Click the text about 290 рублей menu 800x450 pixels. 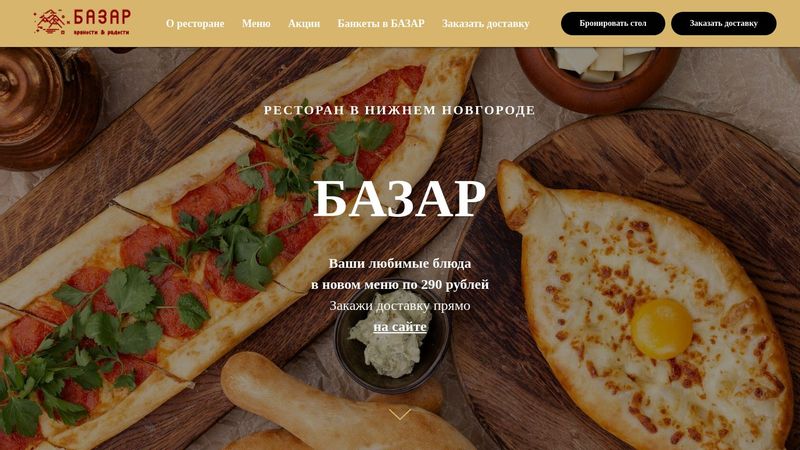tap(400, 284)
